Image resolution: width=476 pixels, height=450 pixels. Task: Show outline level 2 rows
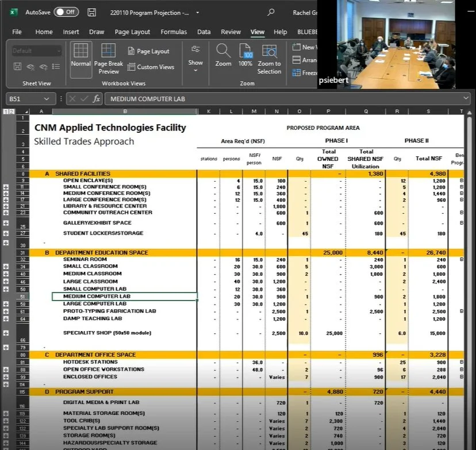click(x=11, y=111)
